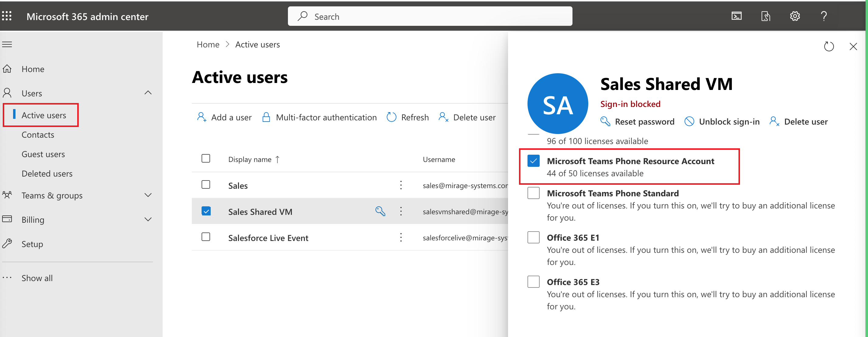
Task: Open the Help question mark icon
Action: point(824,16)
